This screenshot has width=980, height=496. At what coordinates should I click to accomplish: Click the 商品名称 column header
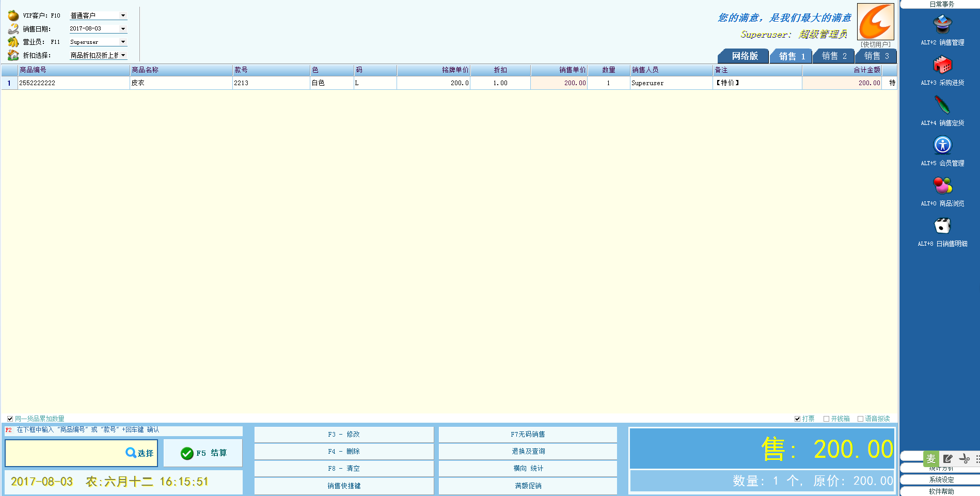181,70
